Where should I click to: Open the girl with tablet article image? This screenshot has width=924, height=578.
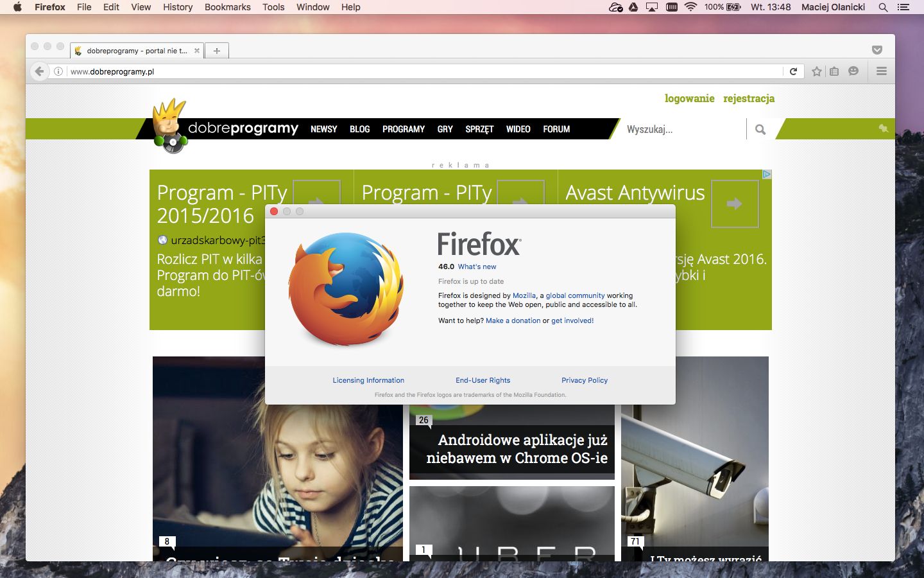[x=278, y=459]
